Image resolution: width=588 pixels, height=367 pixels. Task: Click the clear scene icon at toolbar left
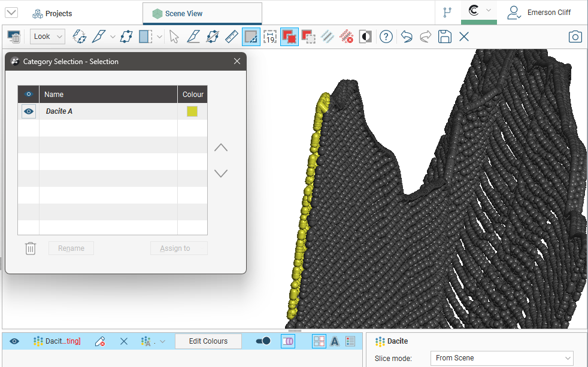(14, 37)
